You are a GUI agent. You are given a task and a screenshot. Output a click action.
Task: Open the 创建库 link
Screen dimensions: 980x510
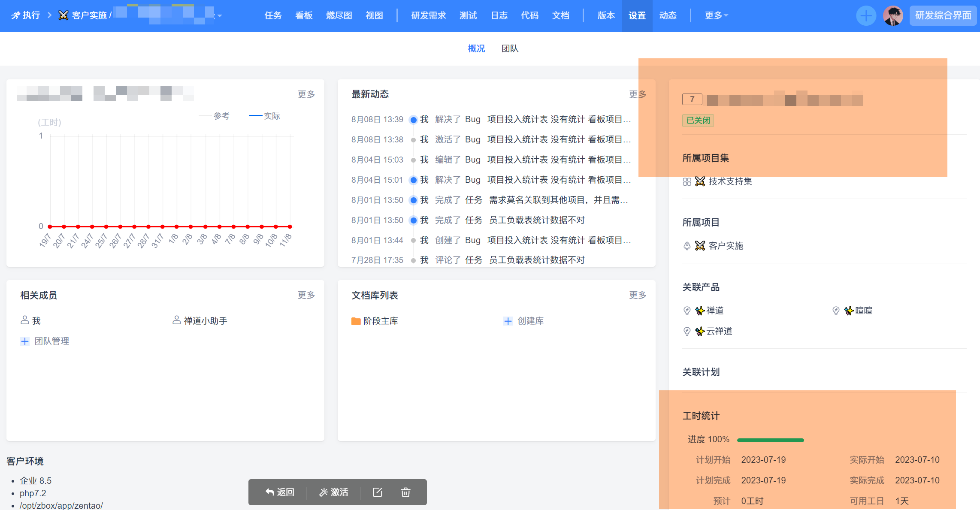click(x=530, y=321)
